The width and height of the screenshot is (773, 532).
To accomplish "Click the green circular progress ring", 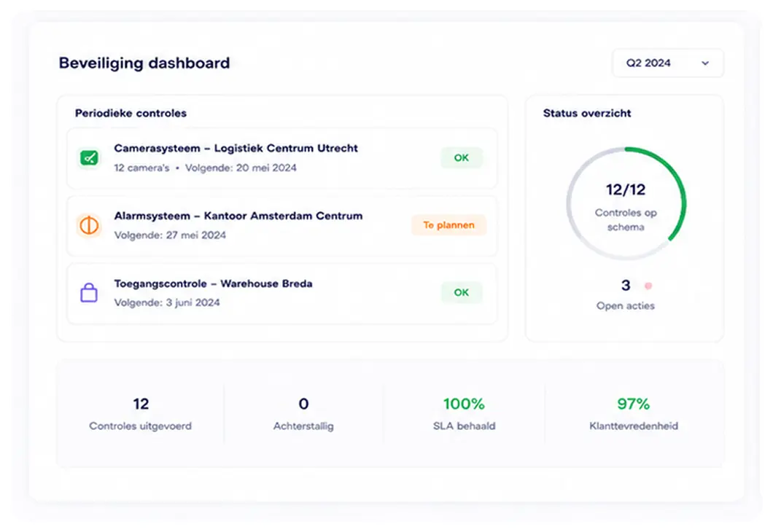I will [x=626, y=203].
